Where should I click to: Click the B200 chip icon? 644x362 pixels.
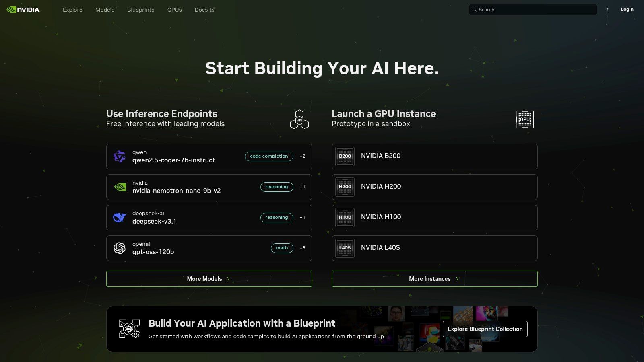(345, 156)
